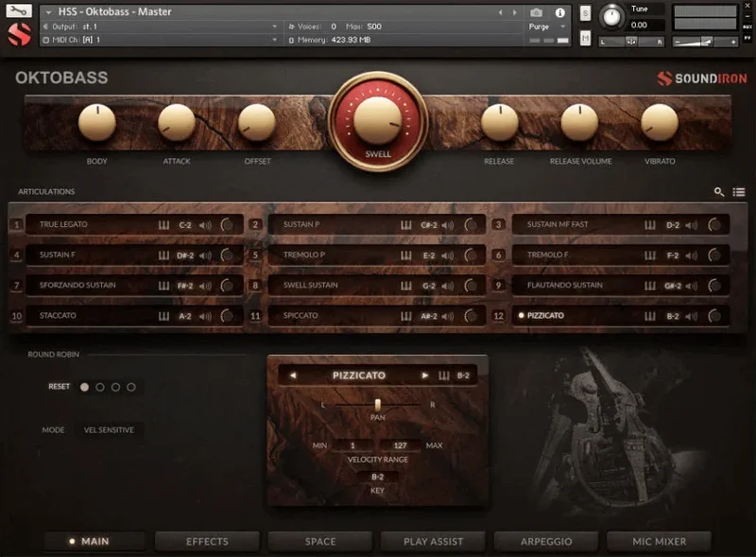
Task: Click the speaker icon on Spiccato row
Action: point(448,316)
